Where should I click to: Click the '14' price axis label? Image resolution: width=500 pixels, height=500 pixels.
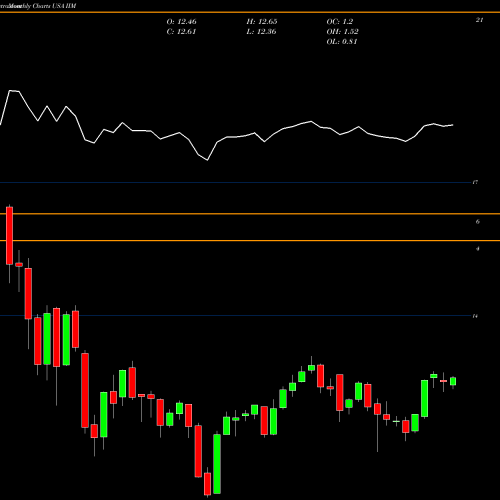pos(475,316)
